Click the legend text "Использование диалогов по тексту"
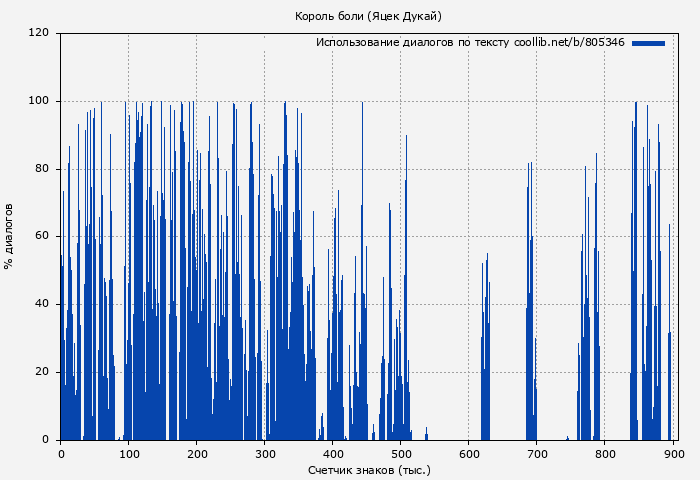700x480 pixels. [x=412, y=43]
